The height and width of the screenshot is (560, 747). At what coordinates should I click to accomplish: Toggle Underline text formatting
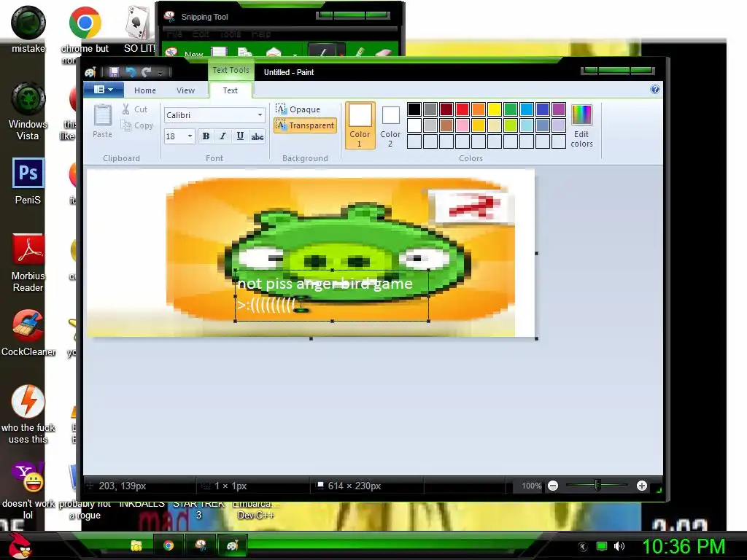[240, 136]
